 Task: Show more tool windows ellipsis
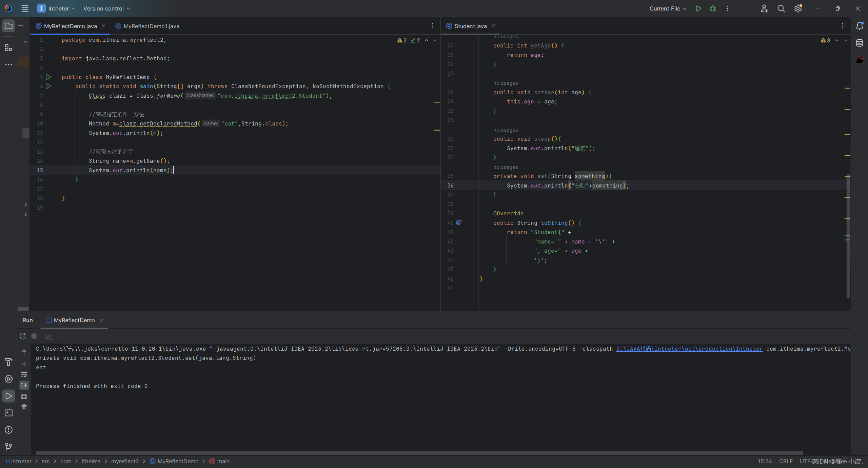[x=8, y=64]
